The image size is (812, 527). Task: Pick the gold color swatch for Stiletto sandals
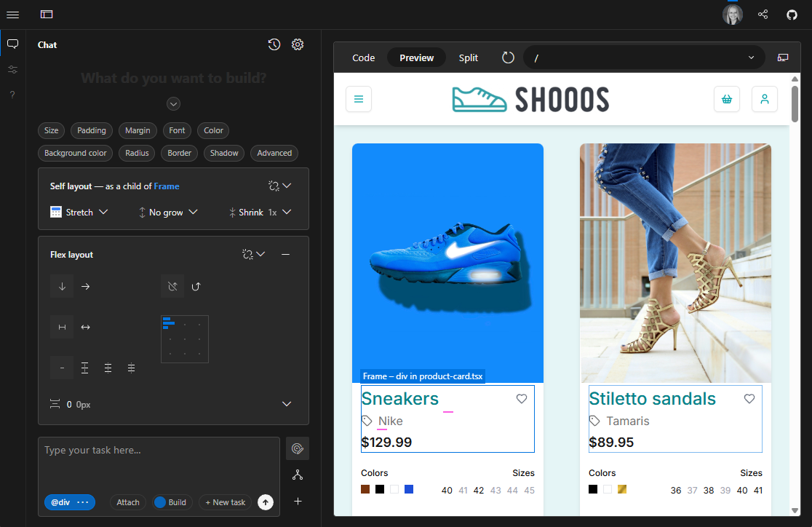coord(622,489)
